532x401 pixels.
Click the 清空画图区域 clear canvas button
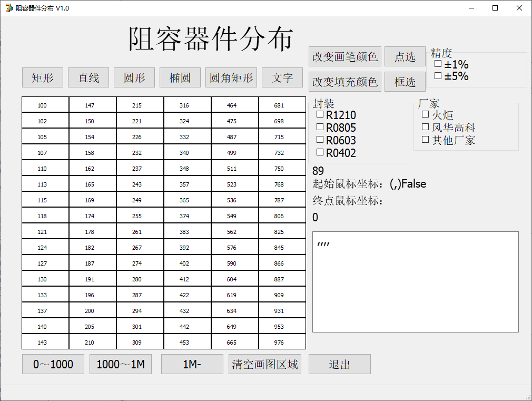pyautogui.click(x=264, y=364)
